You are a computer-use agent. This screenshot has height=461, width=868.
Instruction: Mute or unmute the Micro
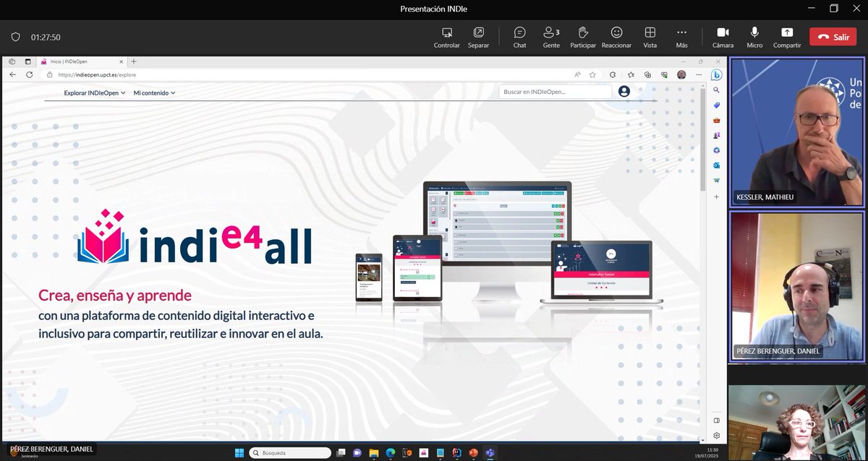tap(754, 37)
